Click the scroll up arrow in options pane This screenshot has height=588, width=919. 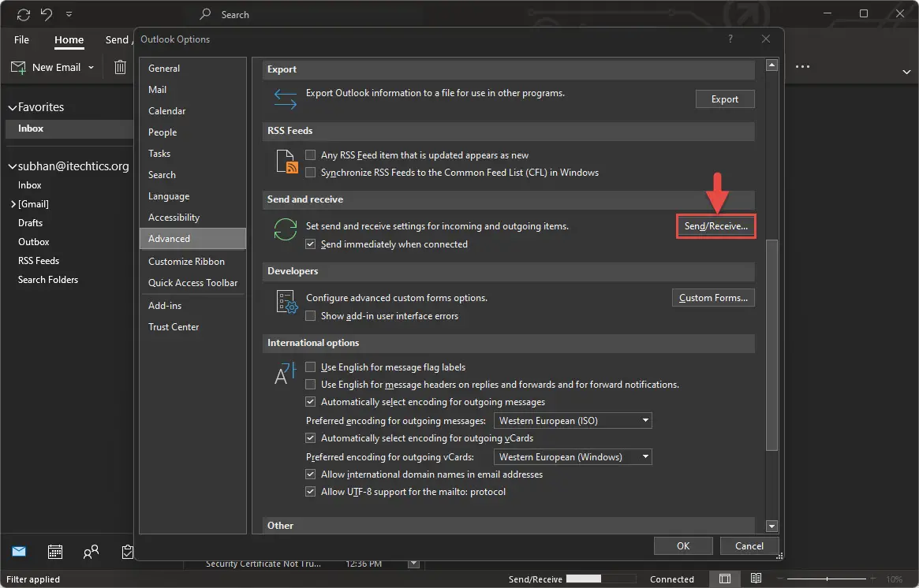click(772, 65)
